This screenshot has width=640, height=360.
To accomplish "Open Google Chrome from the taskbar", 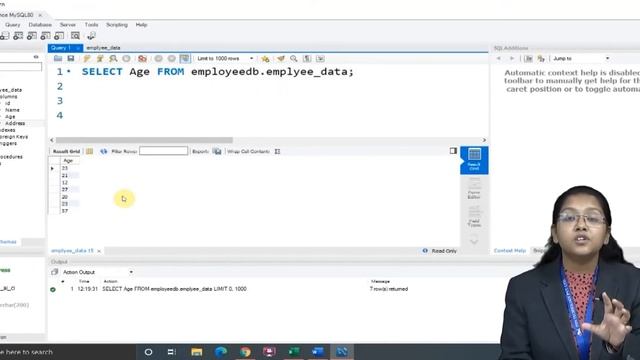I will tap(245, 352).
